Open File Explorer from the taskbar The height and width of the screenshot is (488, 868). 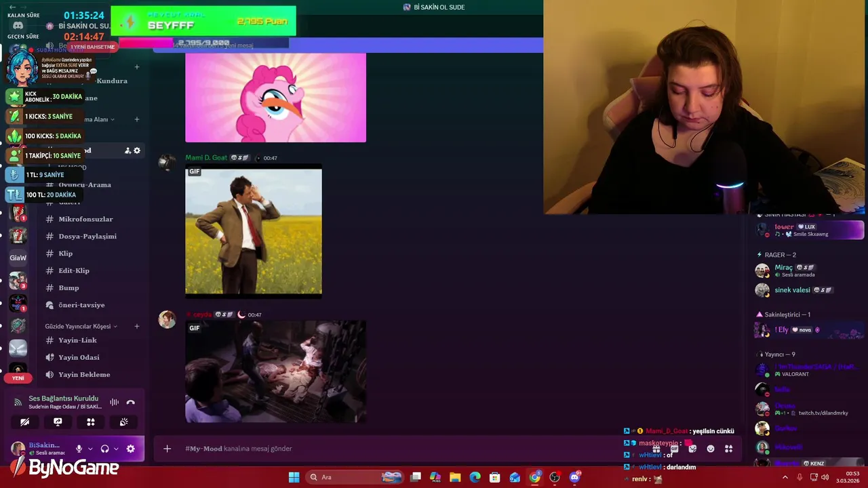(455, 477)
